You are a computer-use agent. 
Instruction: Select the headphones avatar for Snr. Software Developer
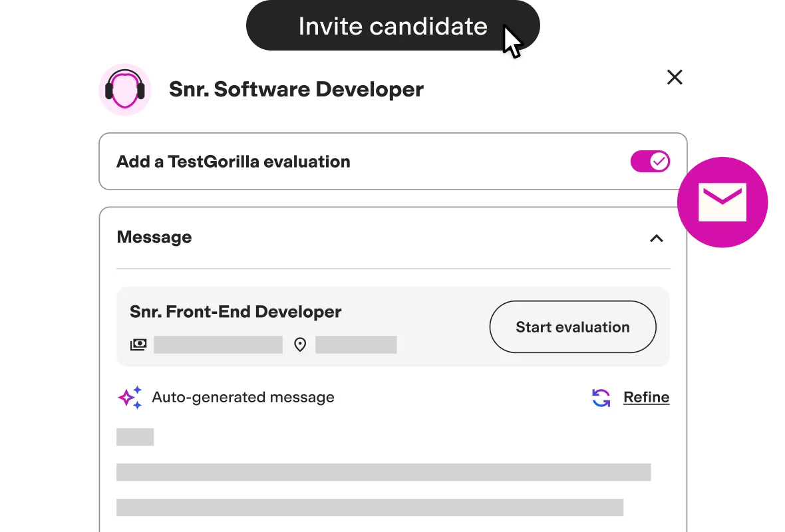click(x=124, y=89)
